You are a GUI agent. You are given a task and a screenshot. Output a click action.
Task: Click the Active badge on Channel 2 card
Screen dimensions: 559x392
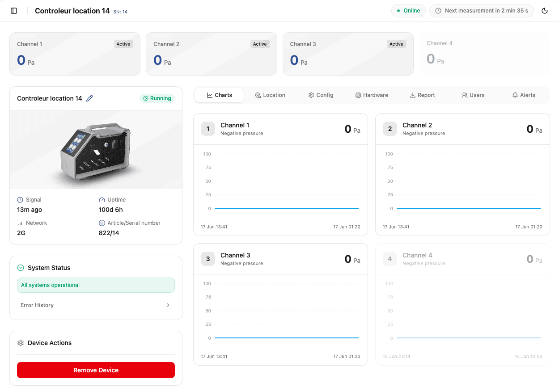point(260,44)
